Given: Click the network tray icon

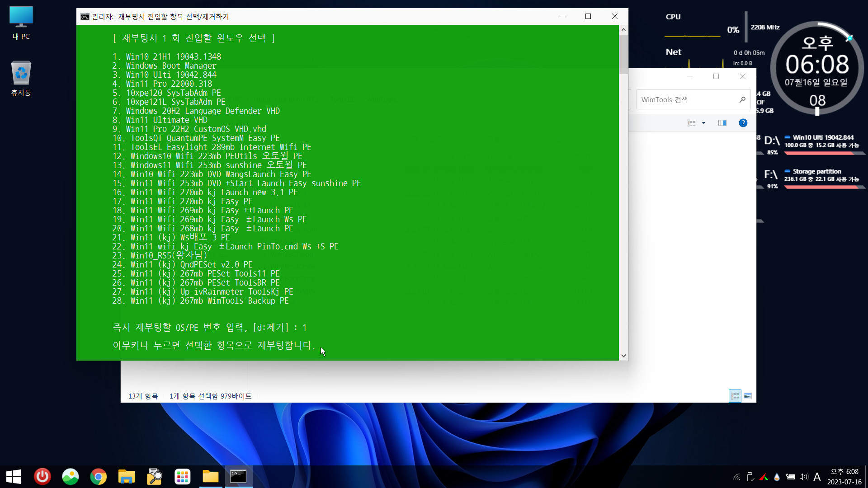Looking at the screenshot, I should [x=737, y=477].
